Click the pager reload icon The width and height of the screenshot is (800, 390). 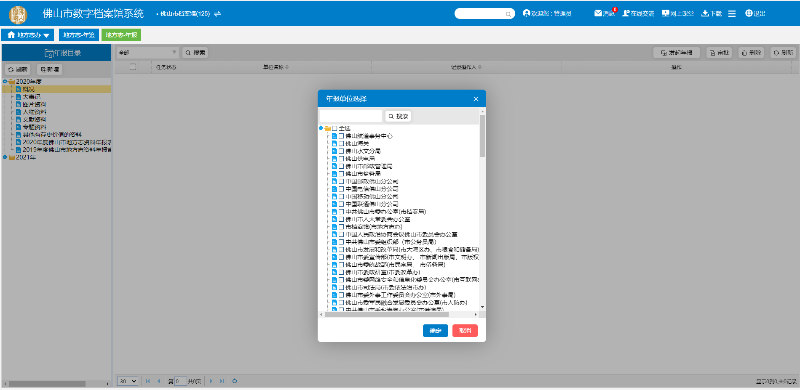click(x=235, y=381)
